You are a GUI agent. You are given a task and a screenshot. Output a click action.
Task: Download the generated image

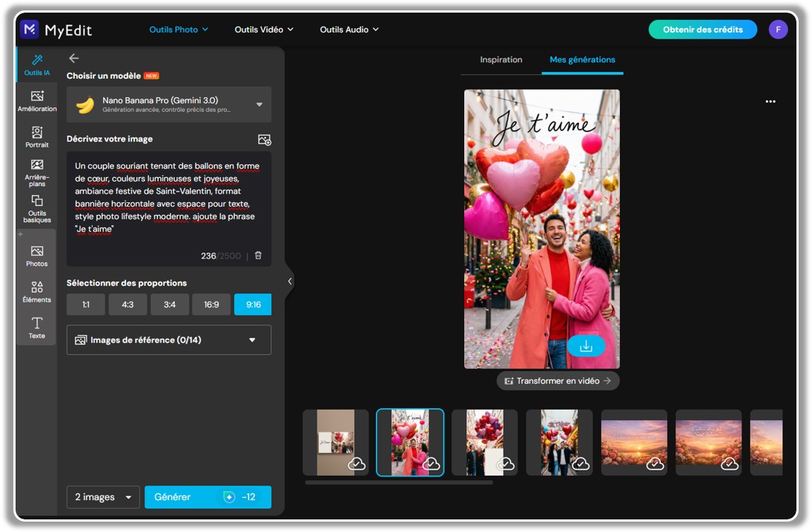[x=586, y=346]
